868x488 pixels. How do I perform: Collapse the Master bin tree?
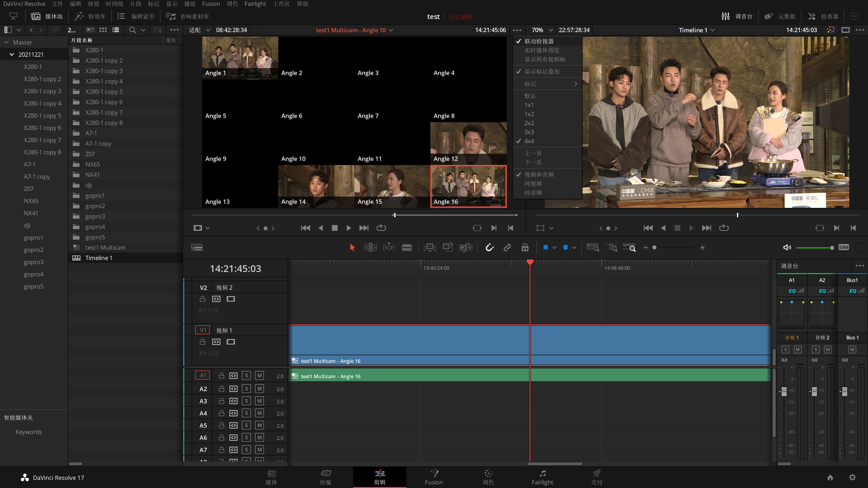pos(6,42)
